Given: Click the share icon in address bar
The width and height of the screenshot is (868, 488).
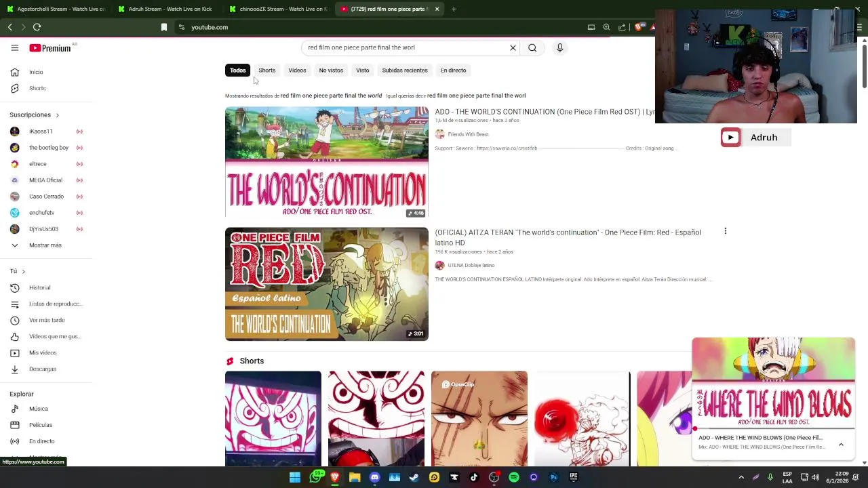Looking at the screenshot, I should coord(622,27).
